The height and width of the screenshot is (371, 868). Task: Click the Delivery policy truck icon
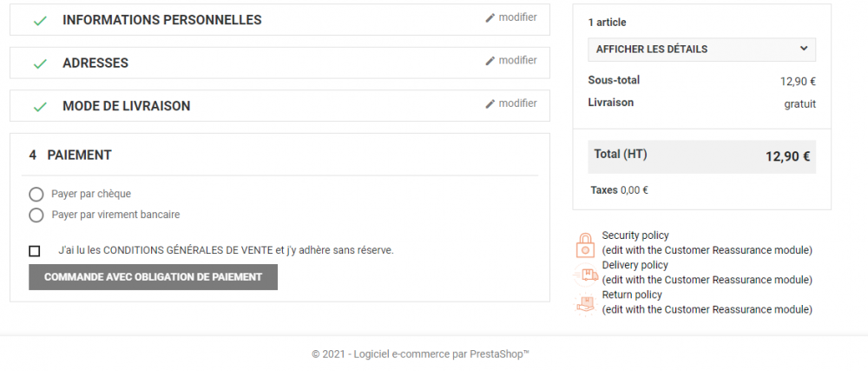(585, 274)
